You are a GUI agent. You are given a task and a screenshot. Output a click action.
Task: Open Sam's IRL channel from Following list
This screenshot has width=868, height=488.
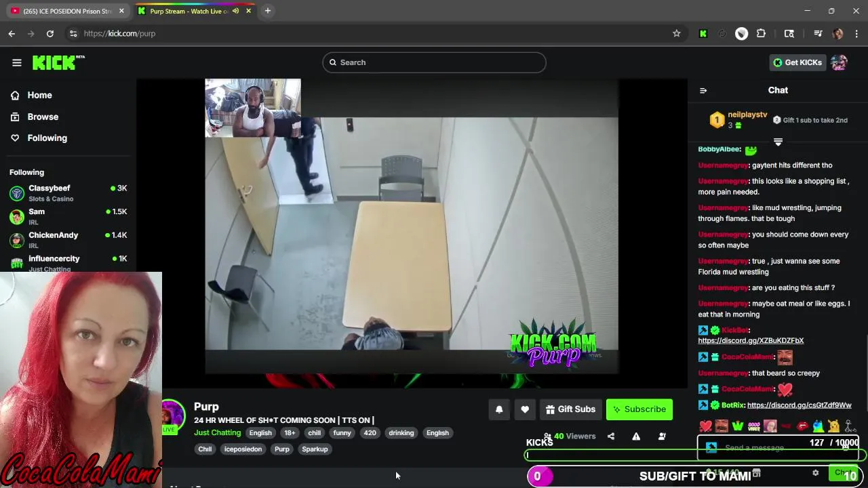click(x=68, y=216)
